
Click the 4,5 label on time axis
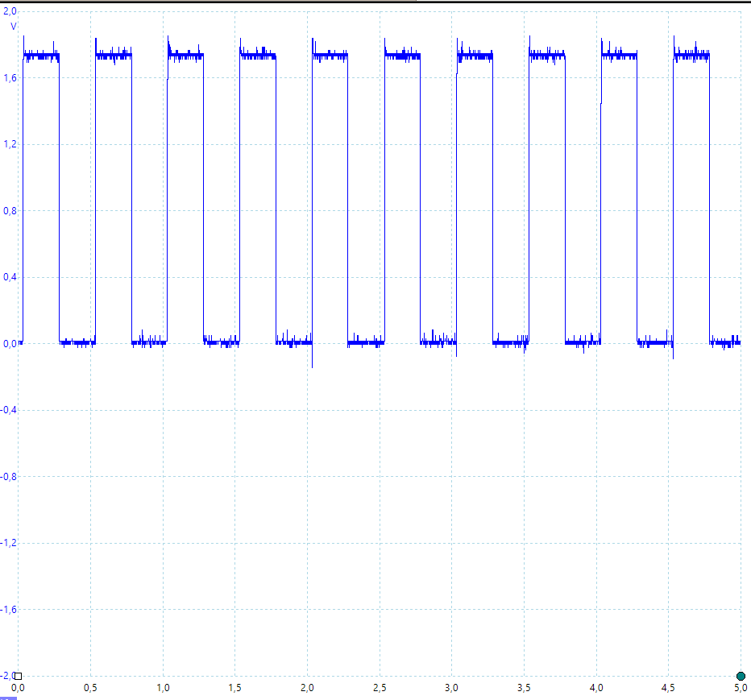tap(668, 688)
